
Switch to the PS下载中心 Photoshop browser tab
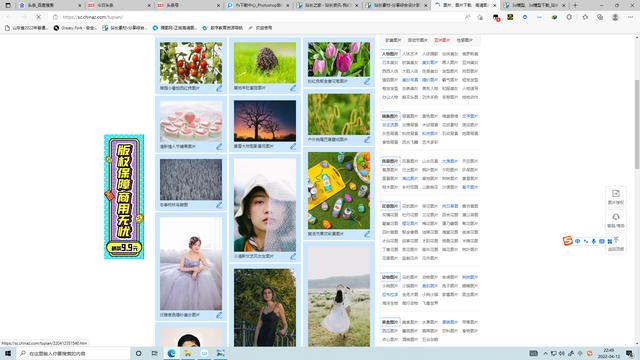258,5
